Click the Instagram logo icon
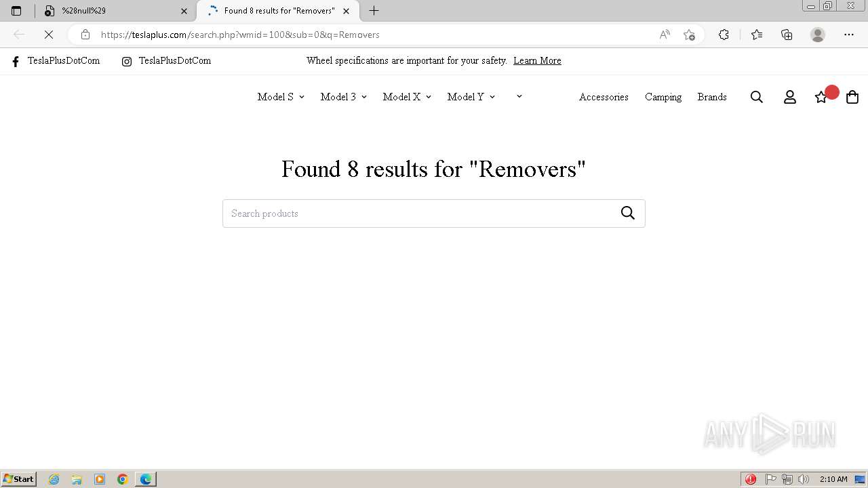 pos(127,62)
